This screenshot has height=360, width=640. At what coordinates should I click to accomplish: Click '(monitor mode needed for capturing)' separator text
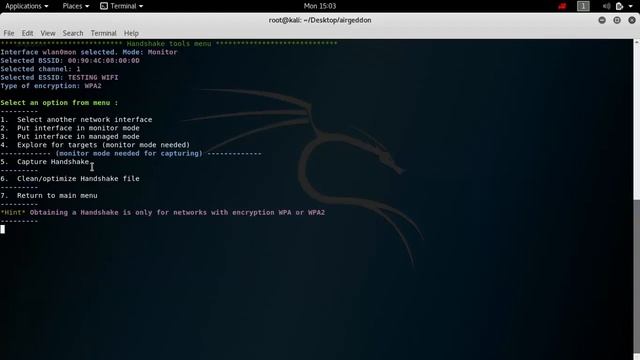pos(129,153)
